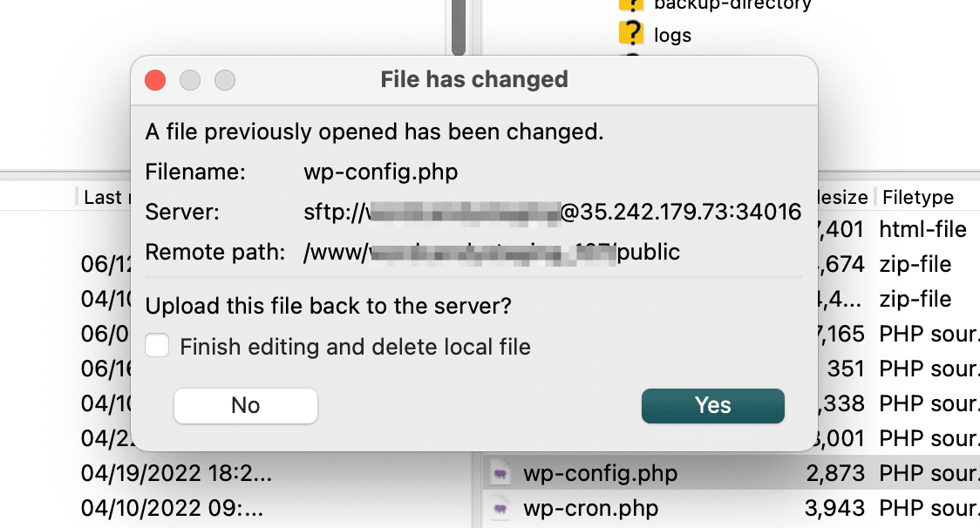Screen dimensions: 980x528
Task: Click the wp-cron.php file icon
Action: coord(500,507)
